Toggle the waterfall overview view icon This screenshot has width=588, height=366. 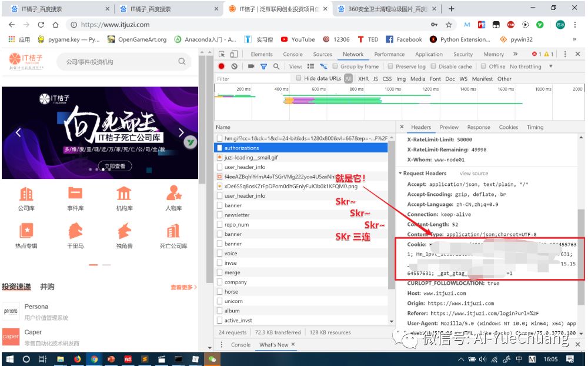coord(323,66)
